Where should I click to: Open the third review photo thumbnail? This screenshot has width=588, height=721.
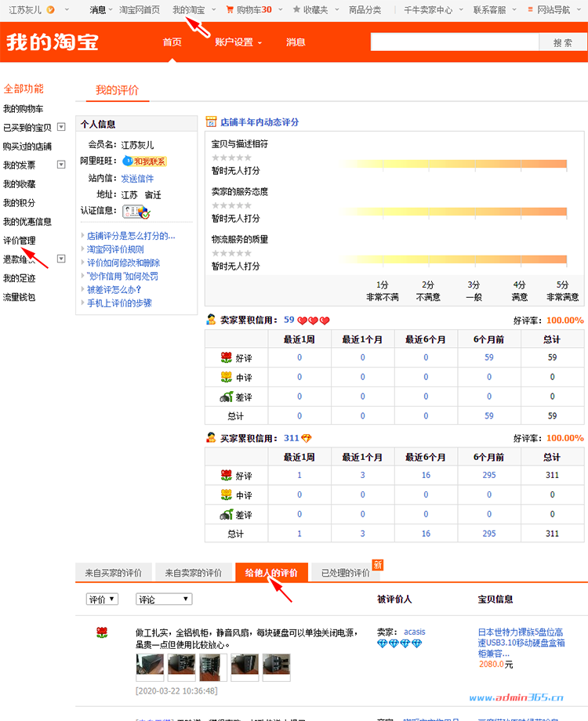click(213, 667)
